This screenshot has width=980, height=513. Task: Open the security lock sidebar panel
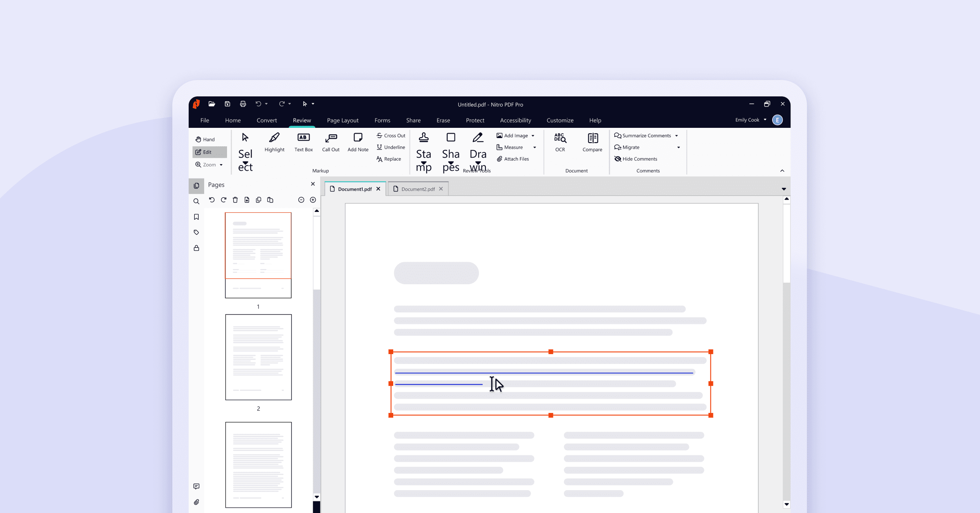pos(196,248)
